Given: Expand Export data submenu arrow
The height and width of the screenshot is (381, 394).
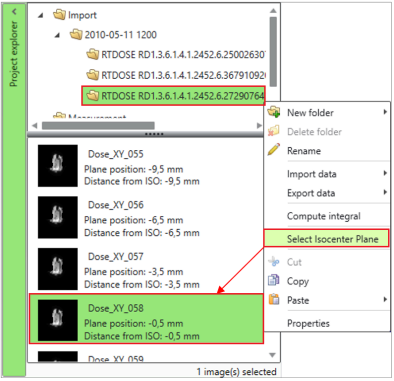Looking at the screenshot, I should coord(385,192).
